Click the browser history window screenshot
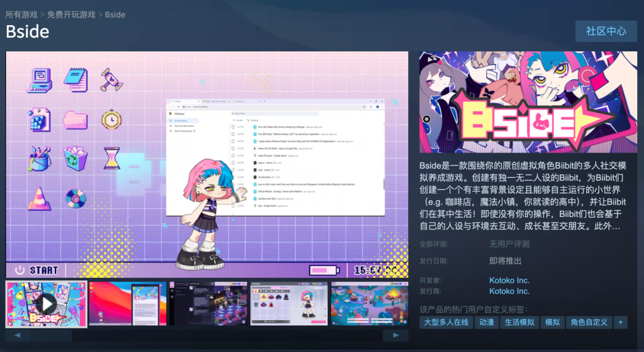The width and height of the screenshot is (644, 352). tap(275, 157)
